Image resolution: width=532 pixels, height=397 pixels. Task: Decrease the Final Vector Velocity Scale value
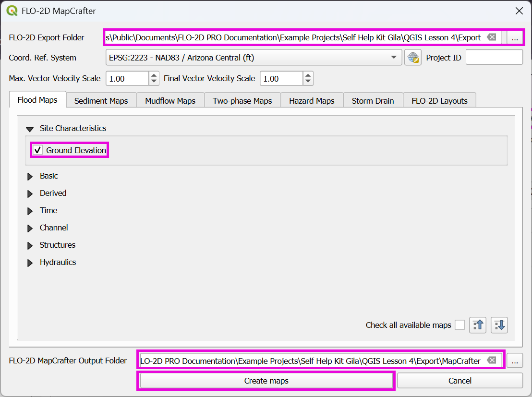(308, 82)
